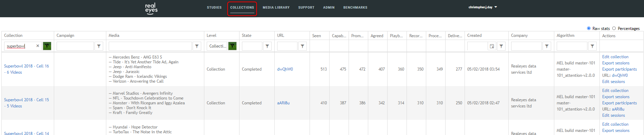
Task: Open the Collections menu tab
Action: coord(242,8)
